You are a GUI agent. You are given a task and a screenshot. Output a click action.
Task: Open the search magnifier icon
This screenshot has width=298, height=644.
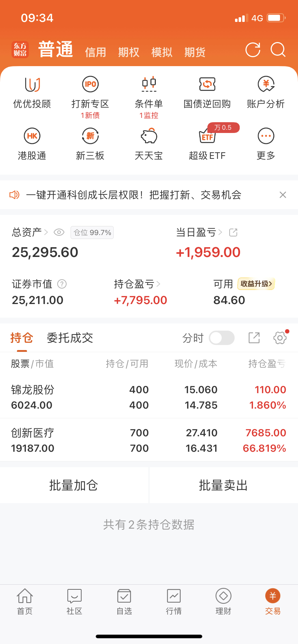(278, 50)
